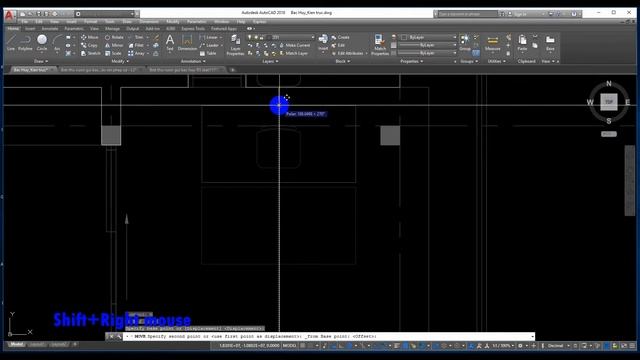Switch to the Annotate ribbon tab

50,29
